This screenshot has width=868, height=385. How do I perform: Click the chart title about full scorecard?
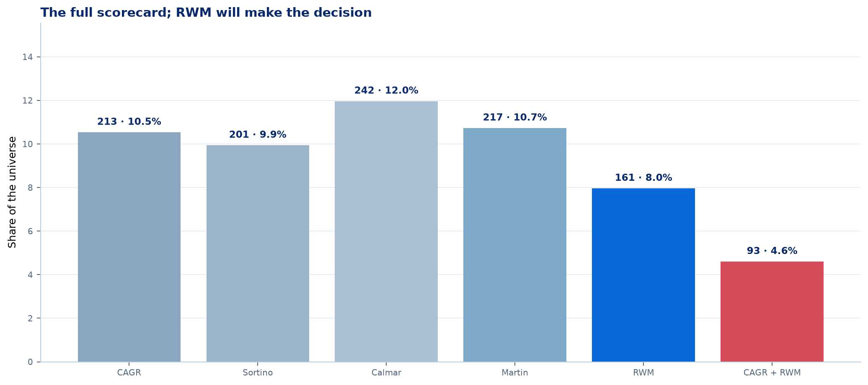(x=206, y=13)
